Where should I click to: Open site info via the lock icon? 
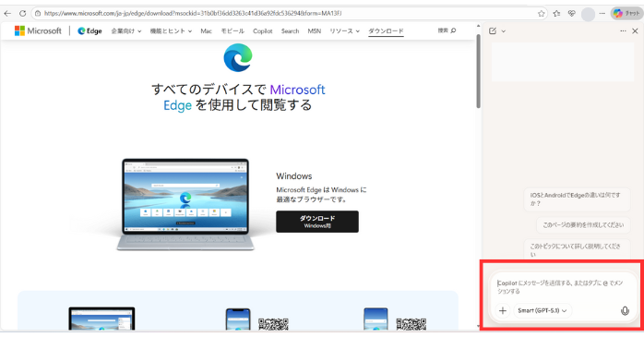38,13
